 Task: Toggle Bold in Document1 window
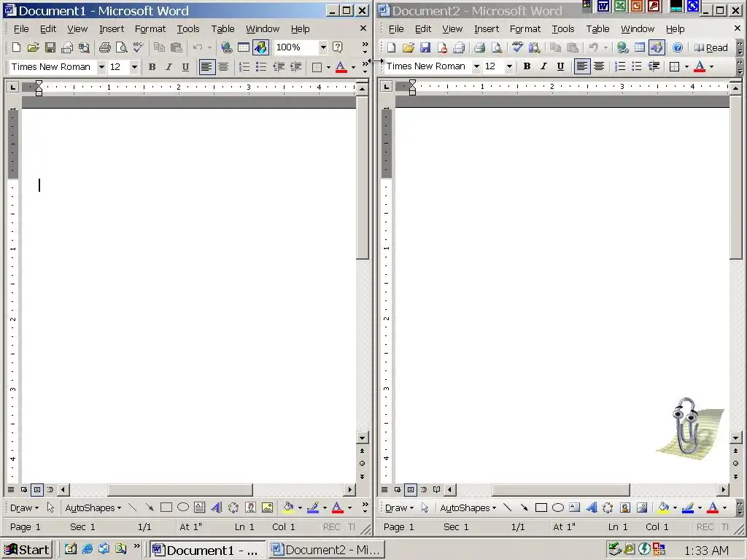[x=152, y=67]
